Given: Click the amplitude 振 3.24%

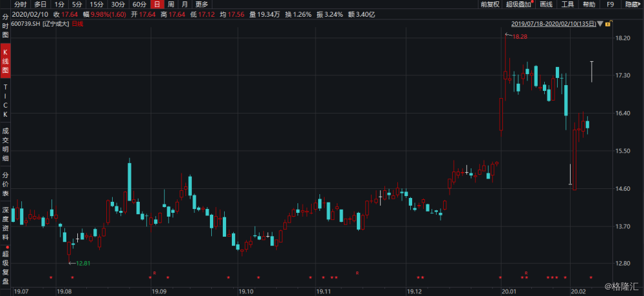Looking at the screenshot, I should [329, 15].
